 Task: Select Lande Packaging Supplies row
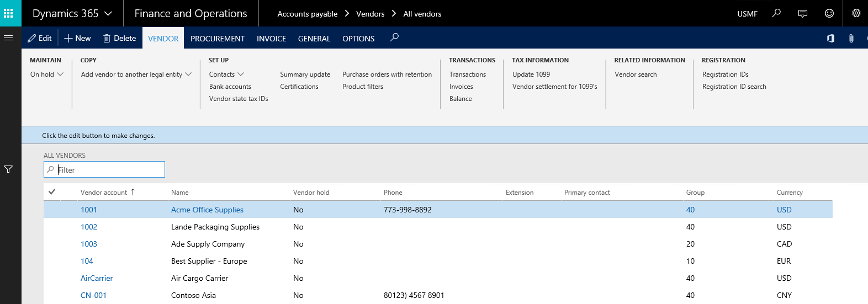click(438, 227)
